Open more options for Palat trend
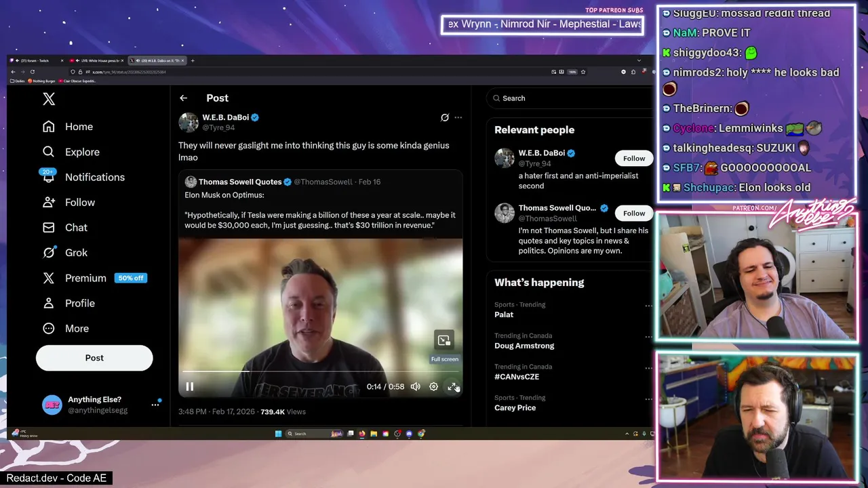This screenshot has height=488, width=868. coord(648,306)
